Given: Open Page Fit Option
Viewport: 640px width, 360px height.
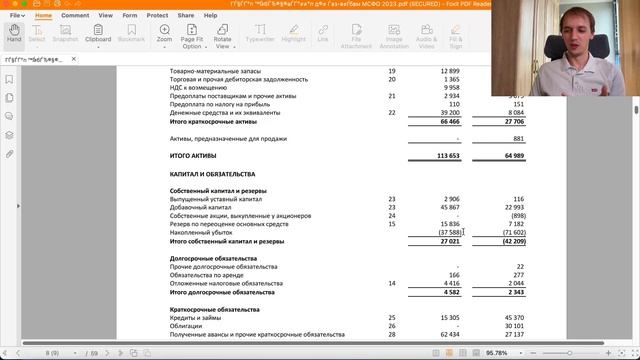Looking at the screenshot, I should coord(191,37).
